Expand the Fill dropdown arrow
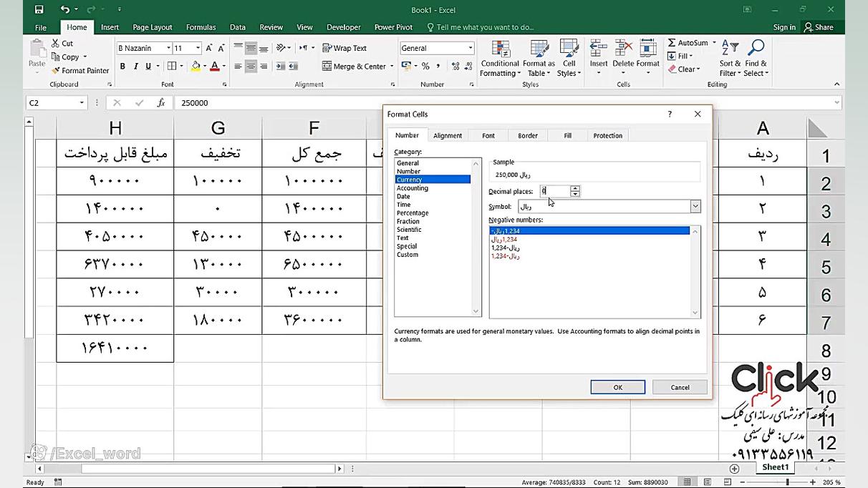The image size is (868, 488). [690, 57]
